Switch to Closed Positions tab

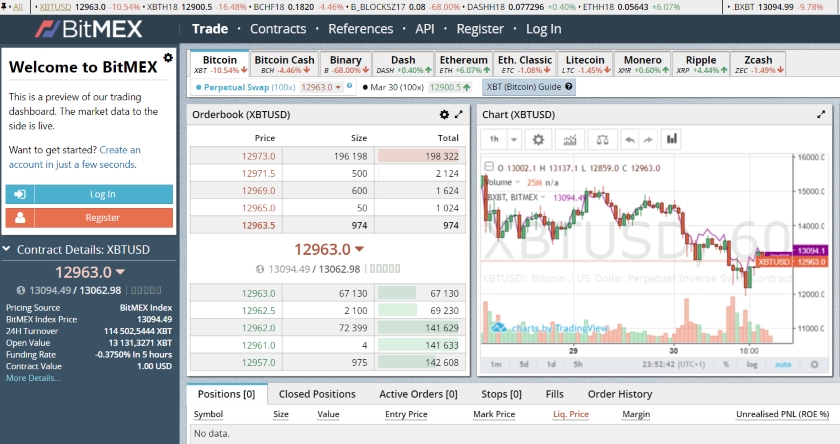pos(317,394)
